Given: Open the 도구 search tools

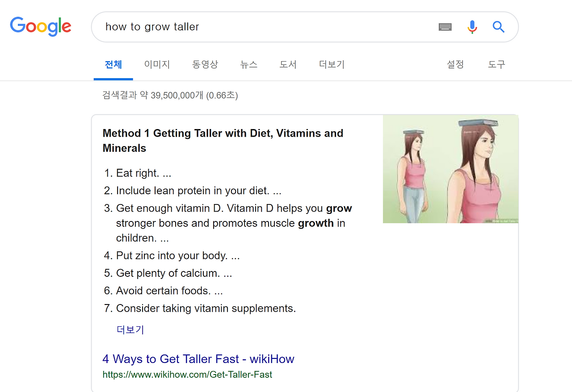Looking at the screenshot, I should click(x=496, y=64).
